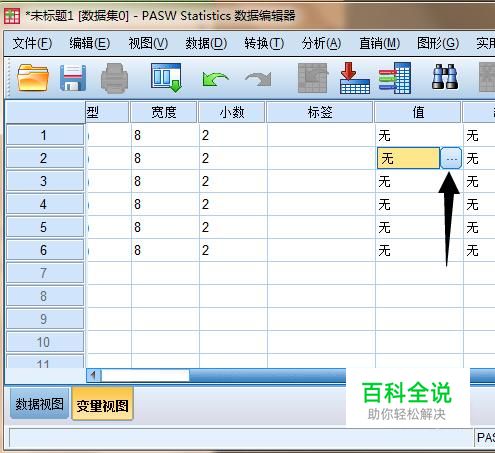Click the decimals cell 2 in row 3
495x453 pixels.
pyautogui.click(x=233, y=181)
